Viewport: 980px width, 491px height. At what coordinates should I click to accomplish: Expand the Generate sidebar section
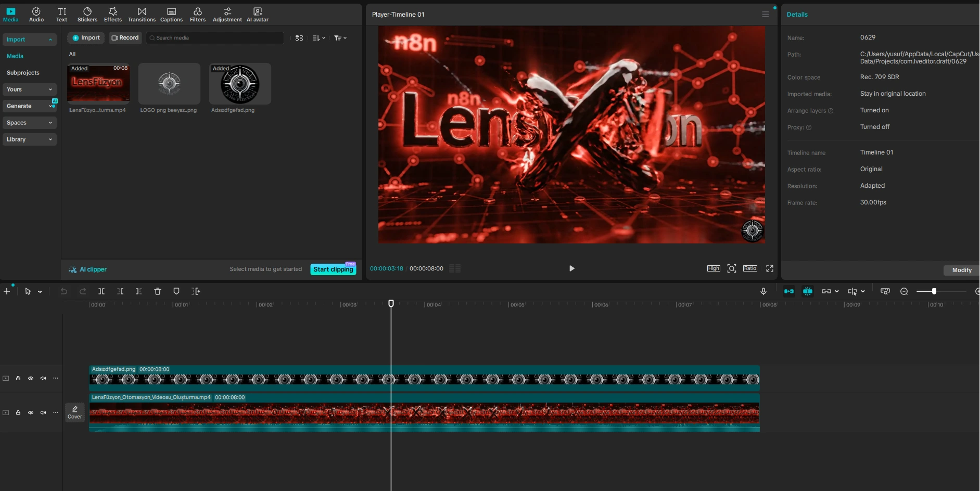[x=29, y=106]
